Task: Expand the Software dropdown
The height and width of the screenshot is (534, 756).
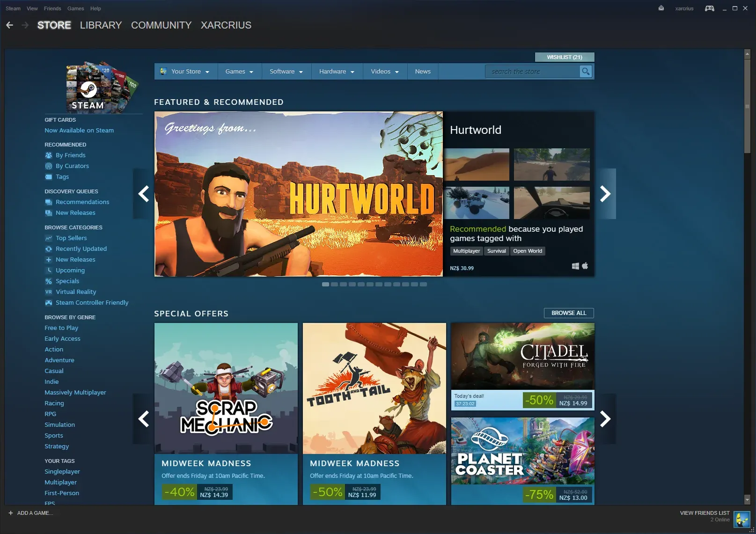Action: (286, 72)
